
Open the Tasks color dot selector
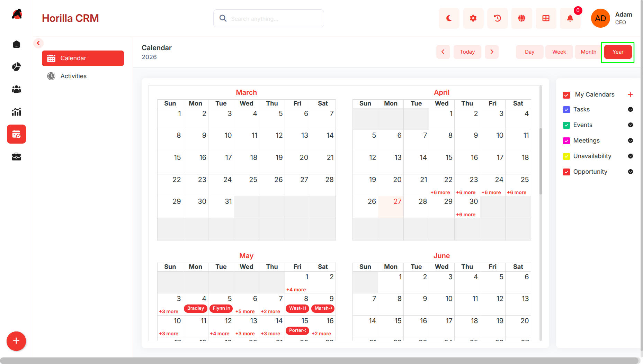(x=630, y=109)
